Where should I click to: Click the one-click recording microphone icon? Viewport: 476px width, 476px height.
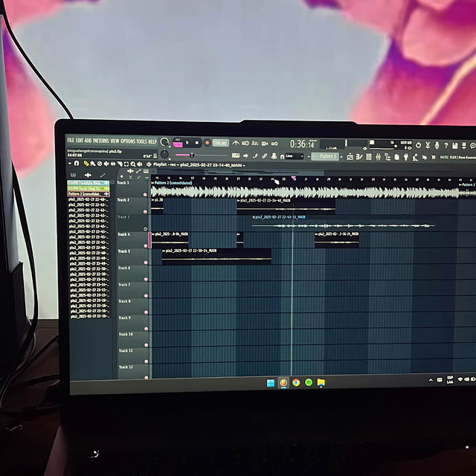(437, 146)
